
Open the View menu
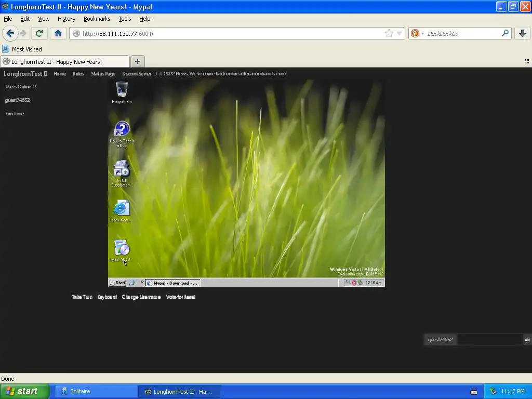[x=44, y=19]
